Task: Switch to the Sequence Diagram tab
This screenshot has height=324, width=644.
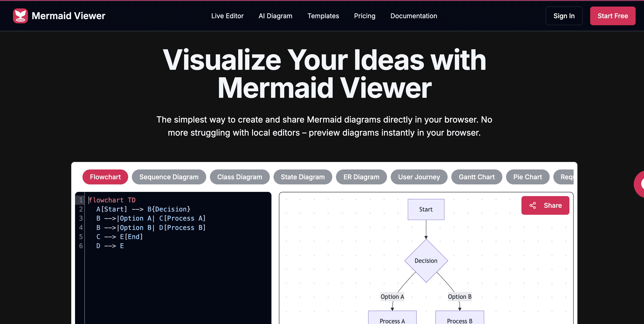Action: (169, 177)
